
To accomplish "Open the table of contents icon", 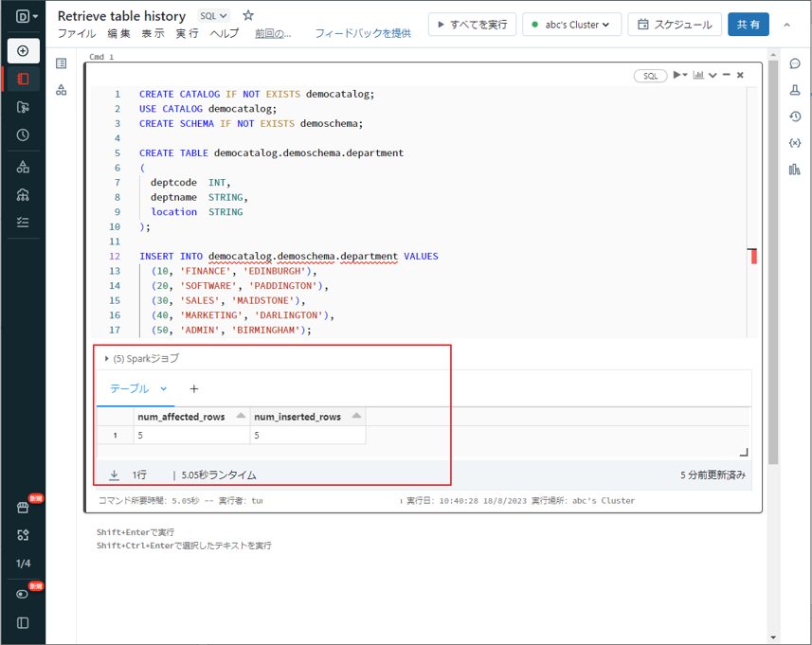I will (62, 63).
